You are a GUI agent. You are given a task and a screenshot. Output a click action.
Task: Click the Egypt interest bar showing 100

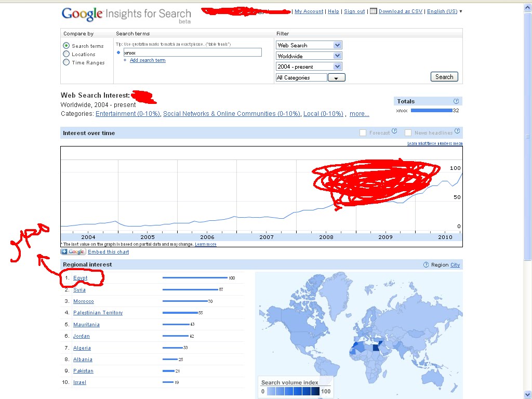click(x=195, y=278)
